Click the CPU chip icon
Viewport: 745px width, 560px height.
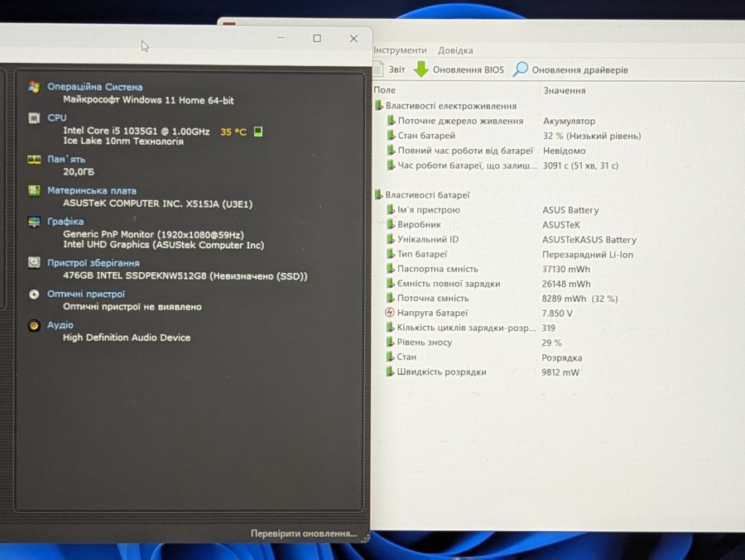tap(34, 117)
